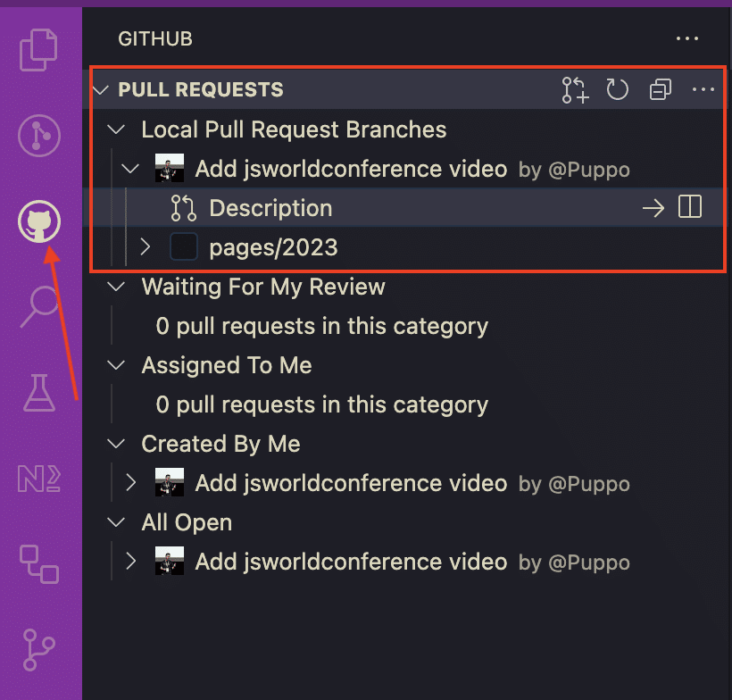This screenshot has height=700, width=732.
Task: Open the Search magnifier icon
Action: (39, 306)
